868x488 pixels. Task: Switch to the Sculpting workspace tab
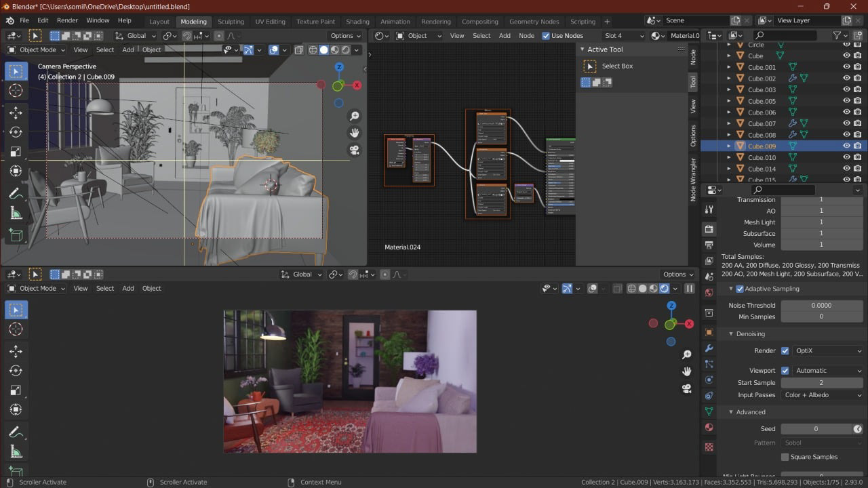(231, 21)
